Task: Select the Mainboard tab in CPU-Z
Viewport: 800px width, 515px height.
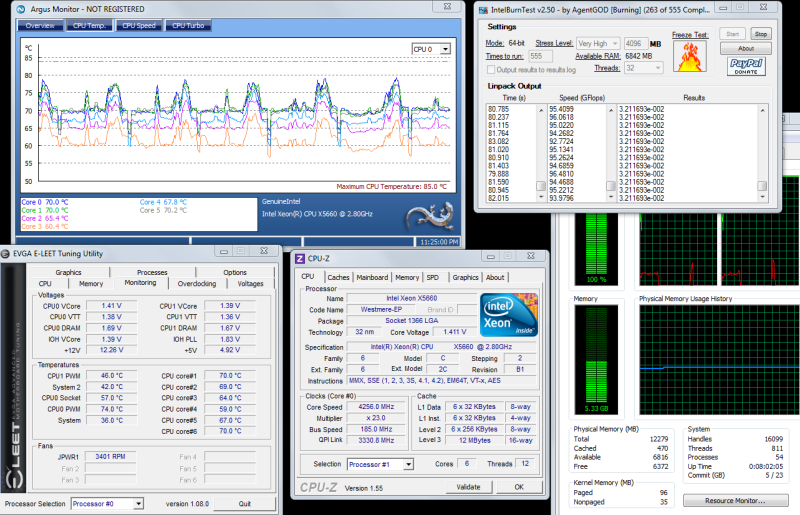Action: point(372,277)
